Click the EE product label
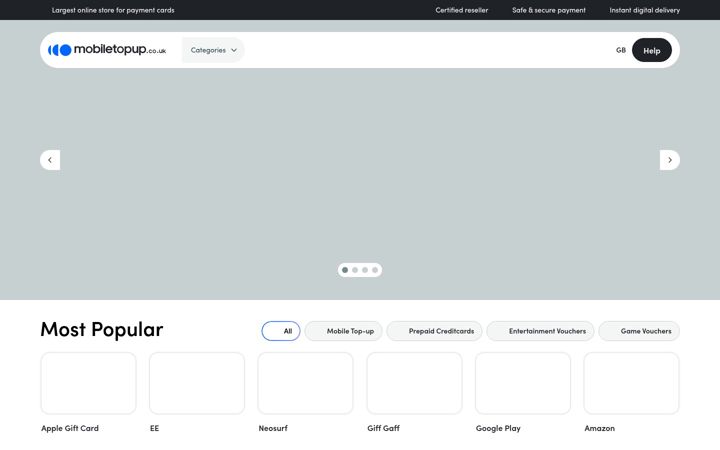Image resolution: width=720 pixels, height=450 pixels. (x=154, y=428)
